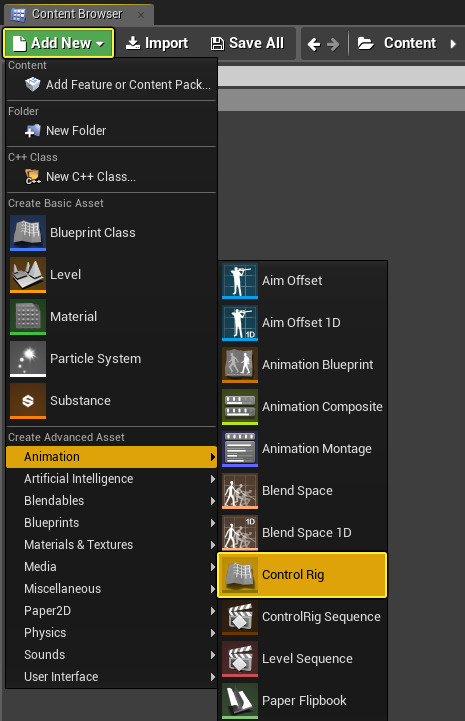Click the Control Rig icon
This screenshot has height=721, width=465.
240,575
